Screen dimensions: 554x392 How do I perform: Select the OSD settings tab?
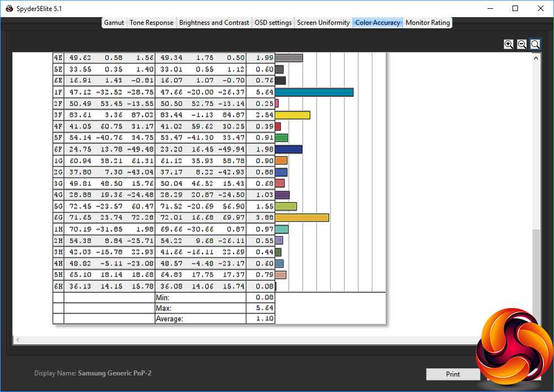(273, 23)
